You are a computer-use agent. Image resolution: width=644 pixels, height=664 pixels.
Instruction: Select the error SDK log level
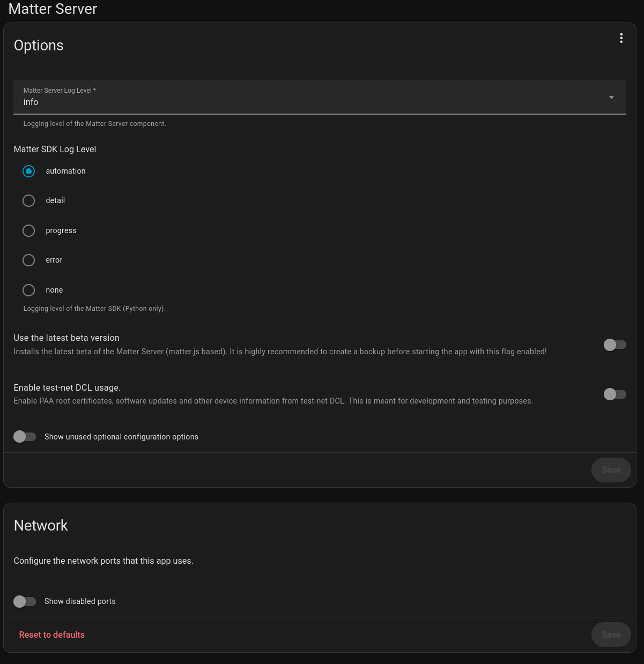coord(29,260)
